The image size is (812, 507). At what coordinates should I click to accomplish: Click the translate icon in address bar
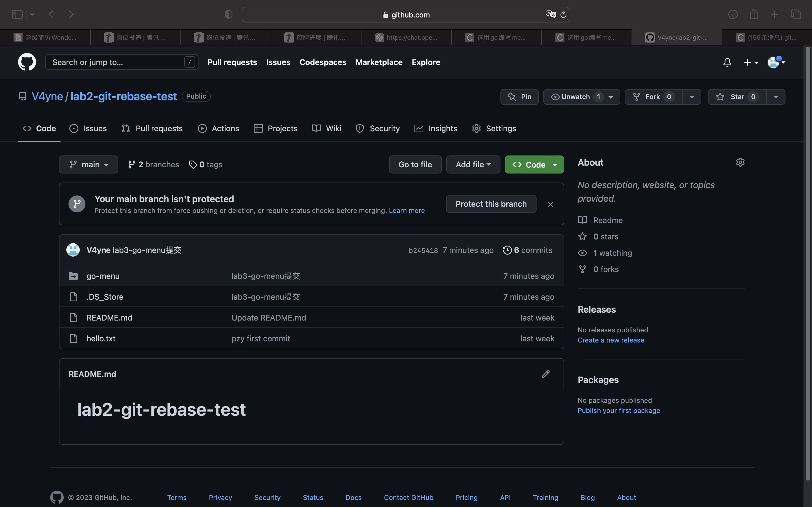(550, 14)
